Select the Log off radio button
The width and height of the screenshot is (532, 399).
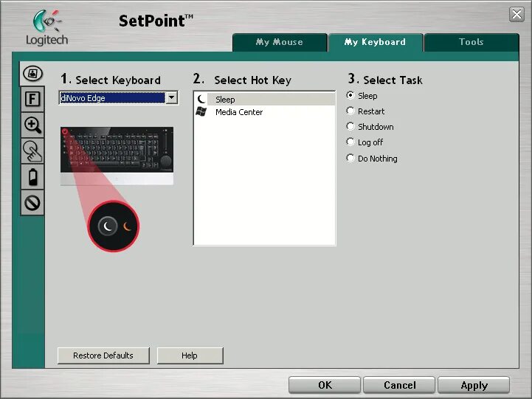click(350, 142)
